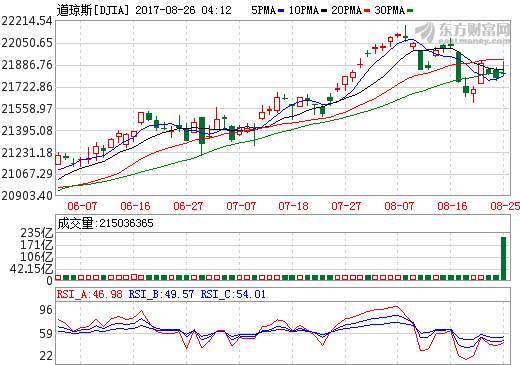Click the date axis label 07-27
Image resolution: width=520 pixels, height=365 pixels.
[346, 206]
